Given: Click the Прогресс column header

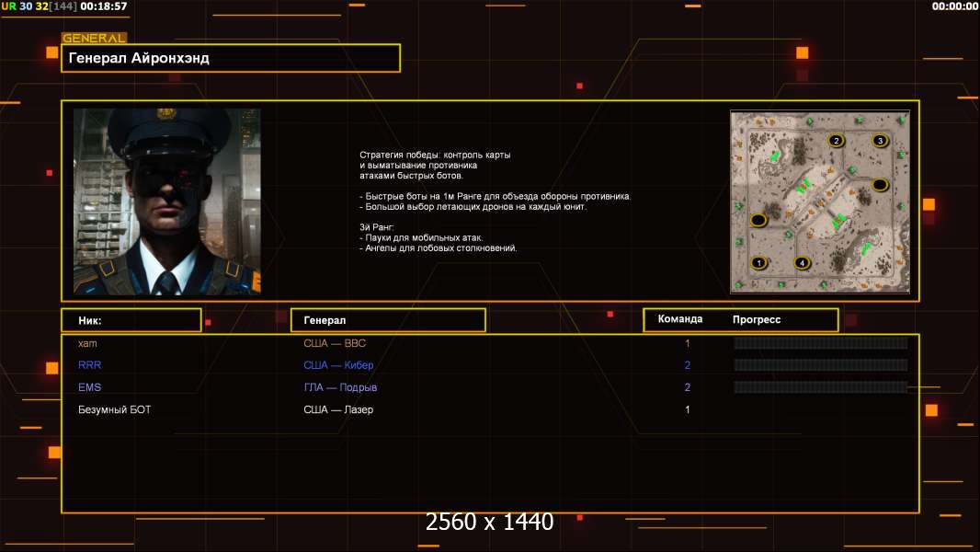Looking at the screenshot, I should [x=757, y=319].
